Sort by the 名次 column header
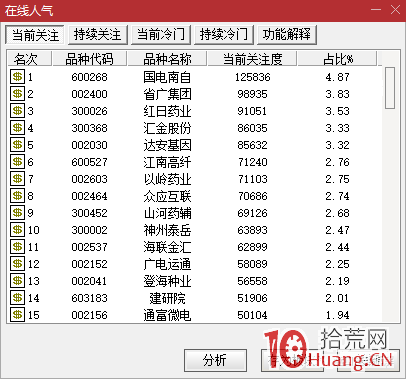This screenshot has height=379, width=406. [30, 59]
